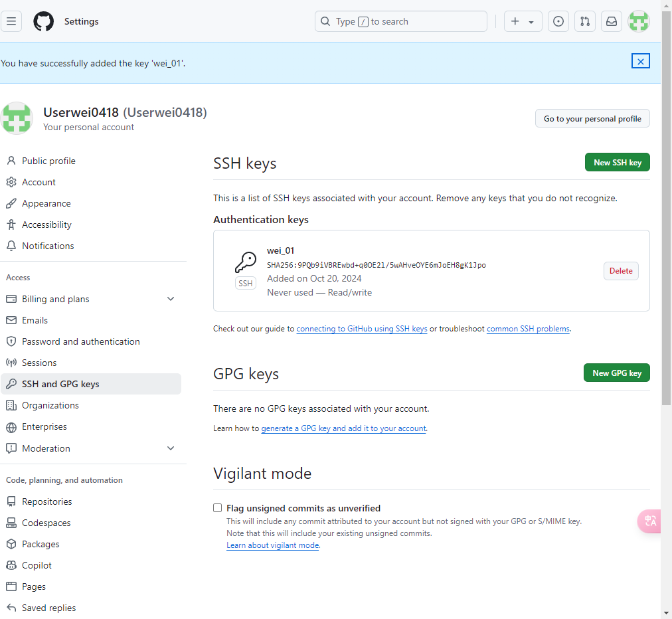This screenshot has width=672, height=619.
Task: Expand the Billing and plans chevron
Action: tap(171, 299)
